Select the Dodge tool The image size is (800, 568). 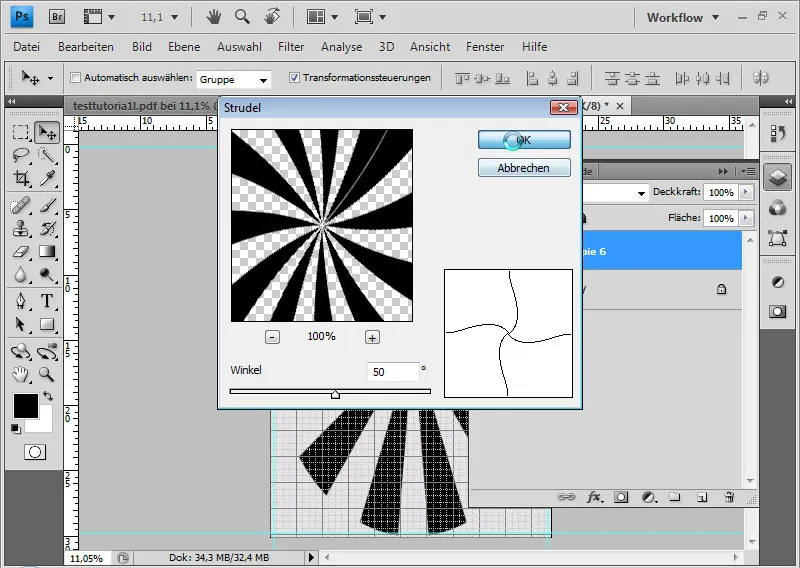[47, 275]
